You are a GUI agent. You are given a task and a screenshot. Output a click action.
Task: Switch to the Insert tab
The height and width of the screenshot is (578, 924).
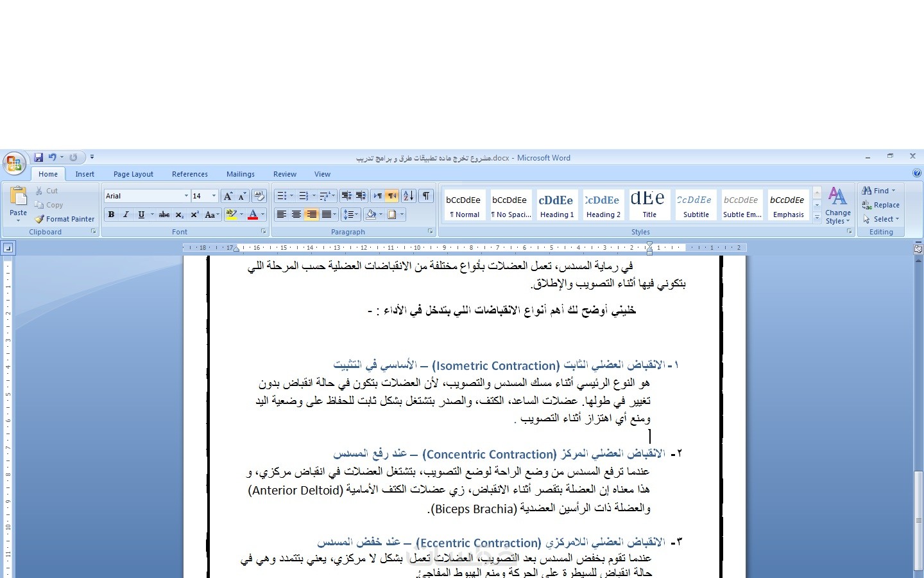[85, 174]
